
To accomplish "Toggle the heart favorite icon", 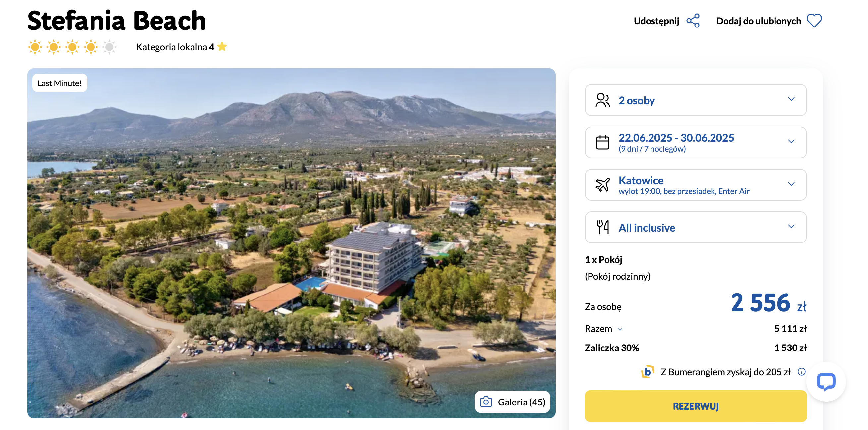I will (x=814, y=21).
